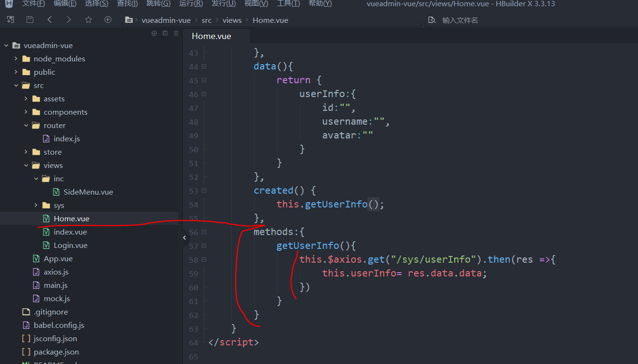Open the 视图(V) menu
Image resolution: width=638 pixels, height=364 pixels.
[256, 4]
